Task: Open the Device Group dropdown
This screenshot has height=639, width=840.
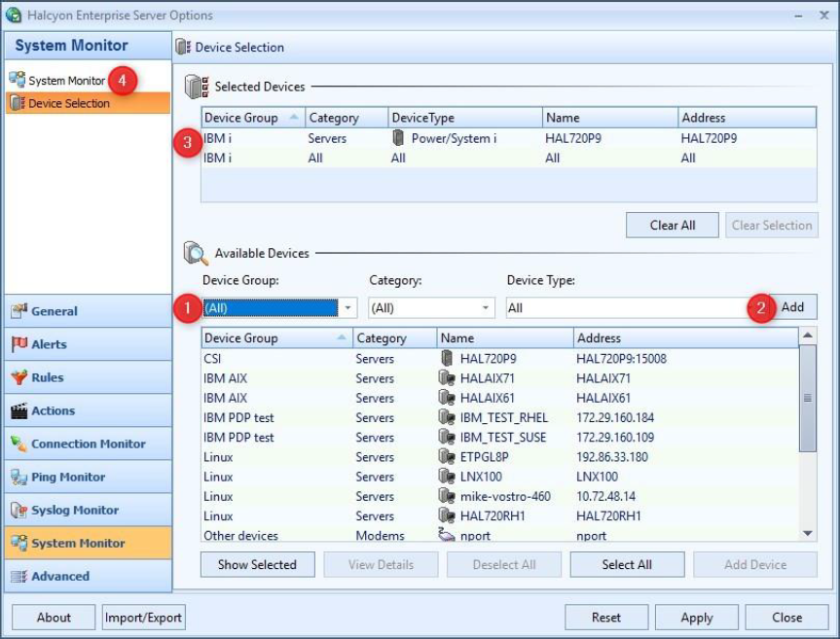Action: (x=348, y=307)
